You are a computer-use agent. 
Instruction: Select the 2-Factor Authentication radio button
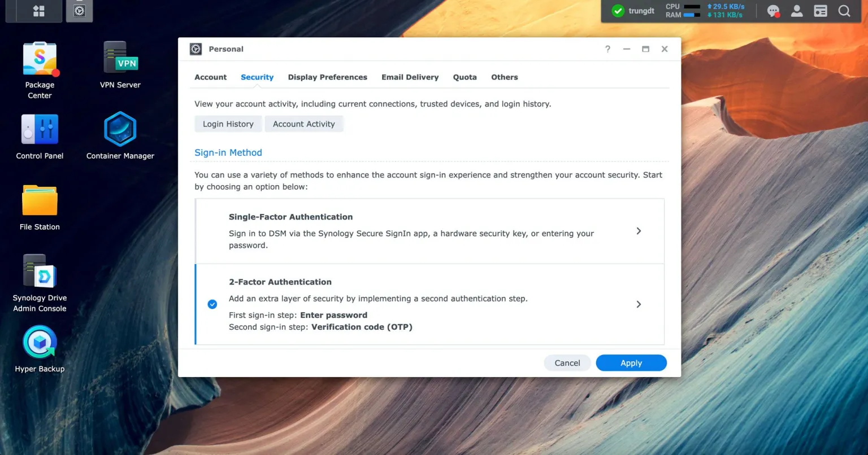tap(212, 304)
